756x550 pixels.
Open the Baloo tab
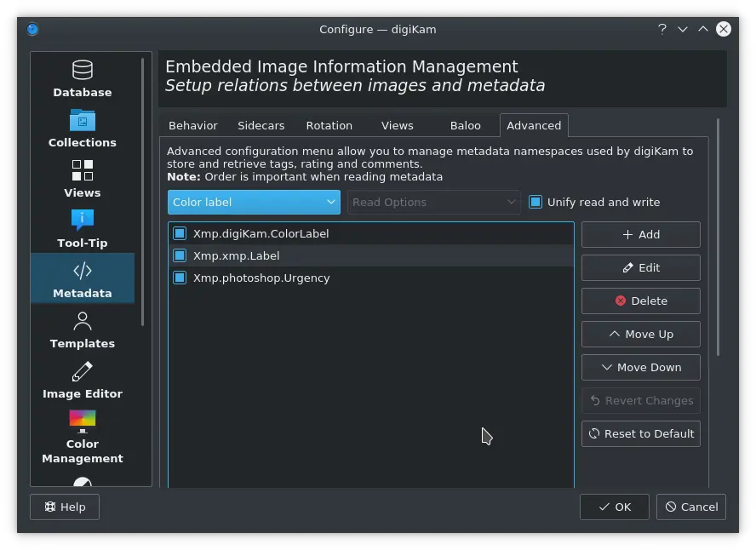[x=466, y=125]
